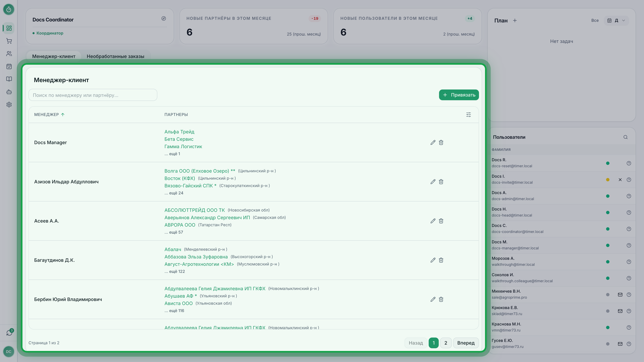Delete the Docs Manager row
644x362 pixels.
[x=441, y=142]
